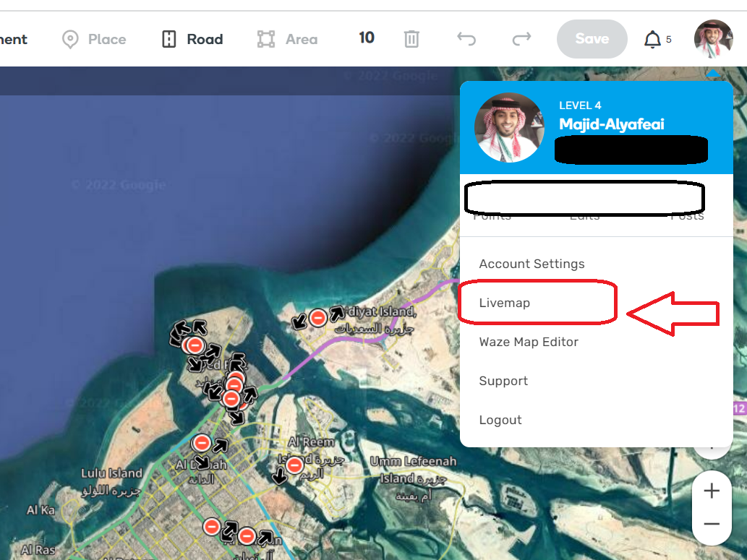Undo the last map edit
The image size is (747, 560).
click(x=466, y=39)
